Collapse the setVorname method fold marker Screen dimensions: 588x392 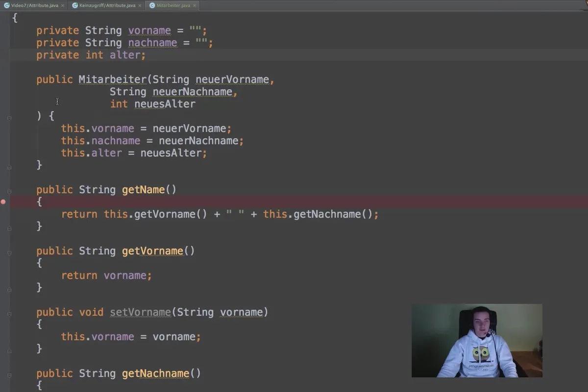click(9, 314)
